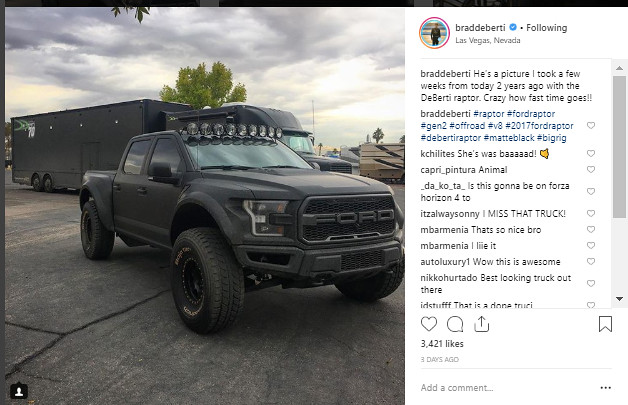Focus the Add a comment field
Image resolution: width=628 pixels, height=405 pixels.
(x=507, y=388)
